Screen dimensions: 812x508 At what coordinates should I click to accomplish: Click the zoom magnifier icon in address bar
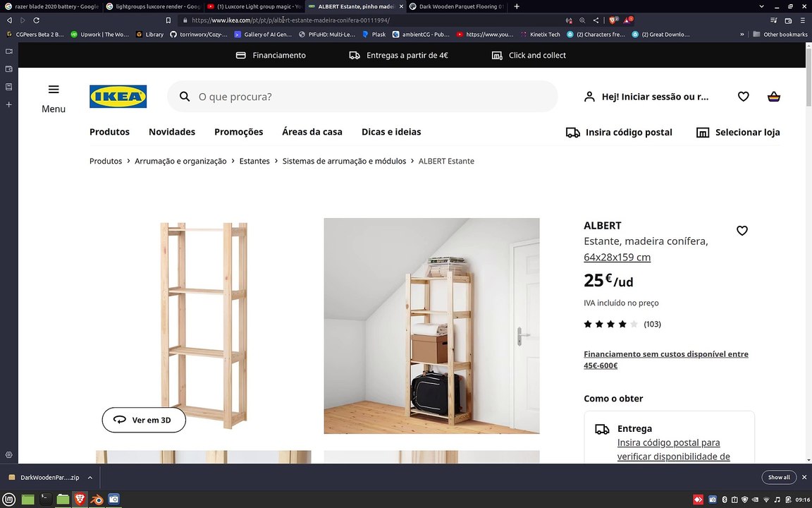coord(582,20)
